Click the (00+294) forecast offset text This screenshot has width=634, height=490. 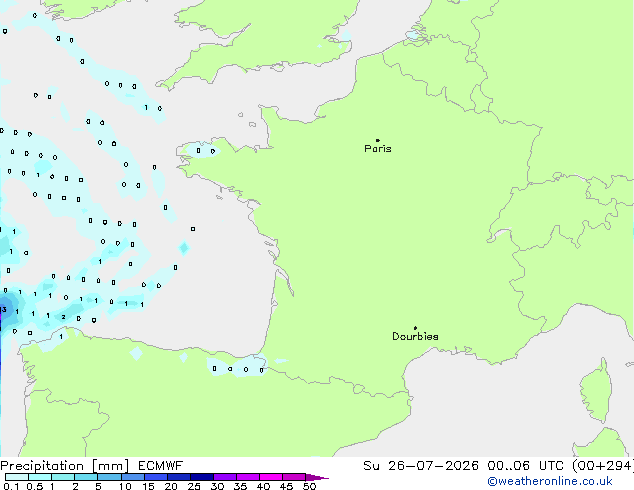(x=602, y=466)
